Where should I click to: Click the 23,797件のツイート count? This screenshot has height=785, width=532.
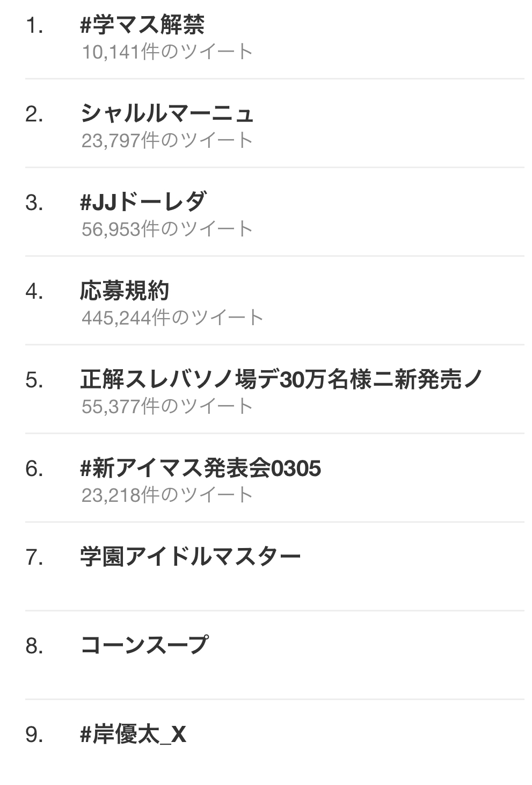pyautogui.click(x=167, y=141)
